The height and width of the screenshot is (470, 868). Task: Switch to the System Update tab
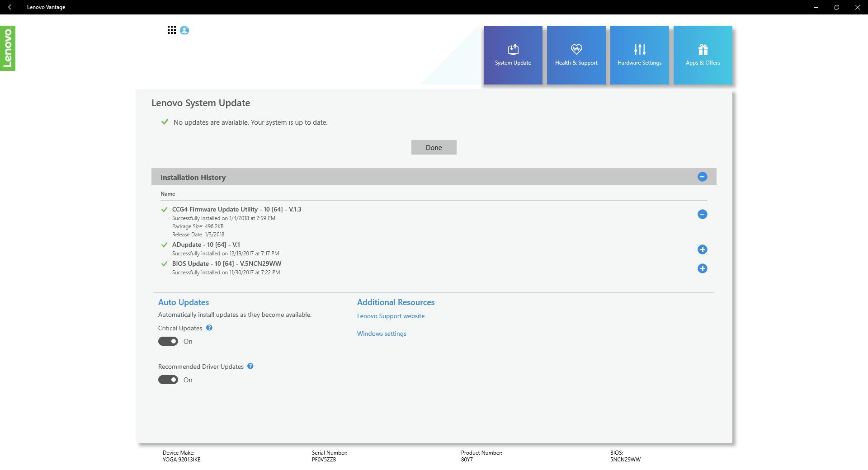[x=513, y=55]
